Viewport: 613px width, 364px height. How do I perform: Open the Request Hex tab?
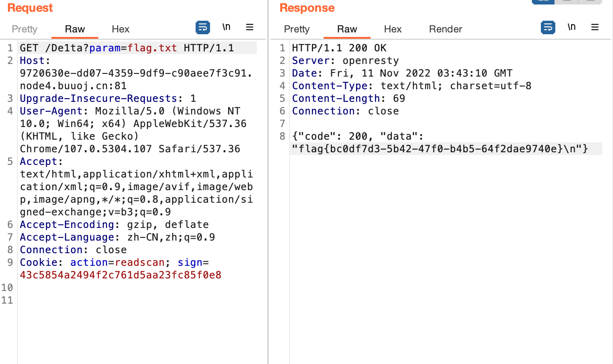click(x=120, y=29)
